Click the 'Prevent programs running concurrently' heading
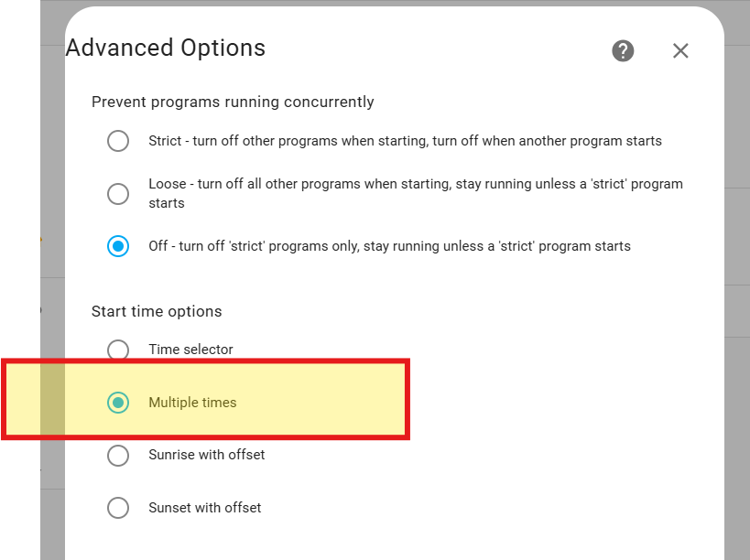 [233, 102]
